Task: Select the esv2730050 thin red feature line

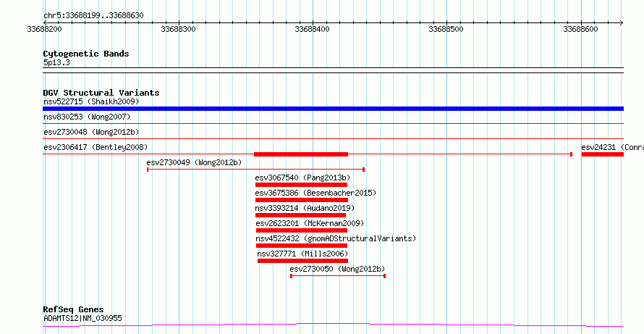Action: tap(338, 276)
